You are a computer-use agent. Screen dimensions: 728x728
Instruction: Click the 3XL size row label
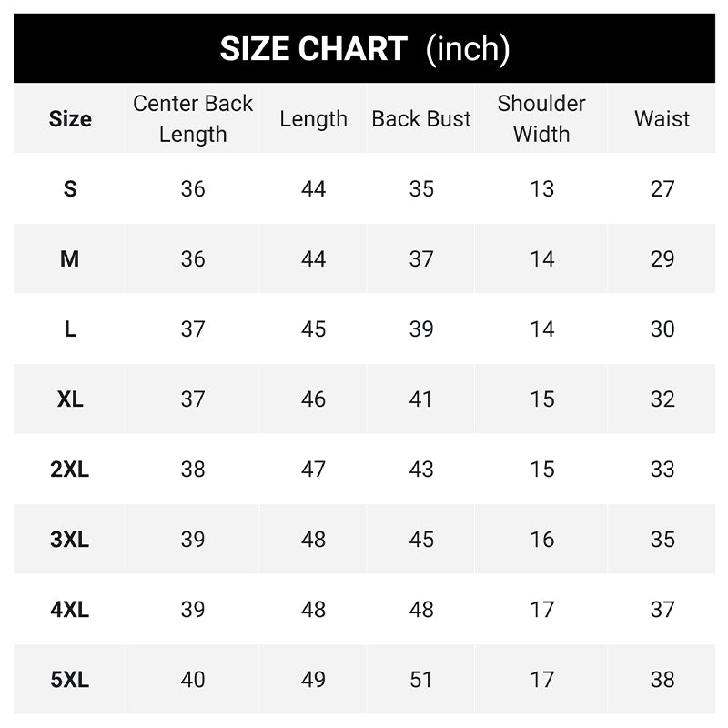70,540
